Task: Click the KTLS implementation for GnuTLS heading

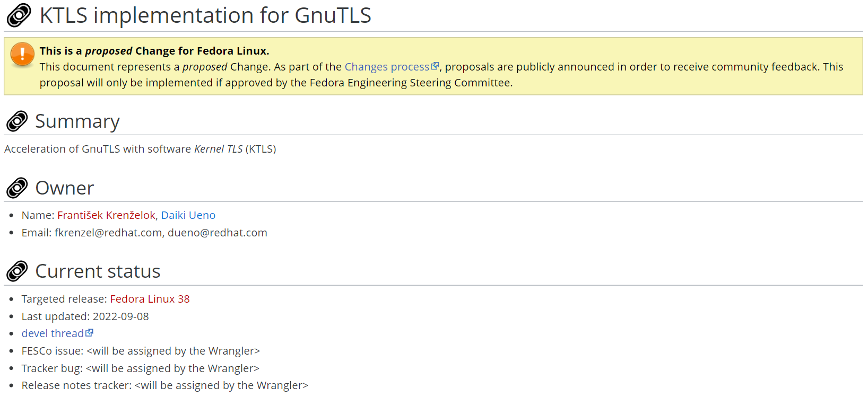Action: [205, 15]
